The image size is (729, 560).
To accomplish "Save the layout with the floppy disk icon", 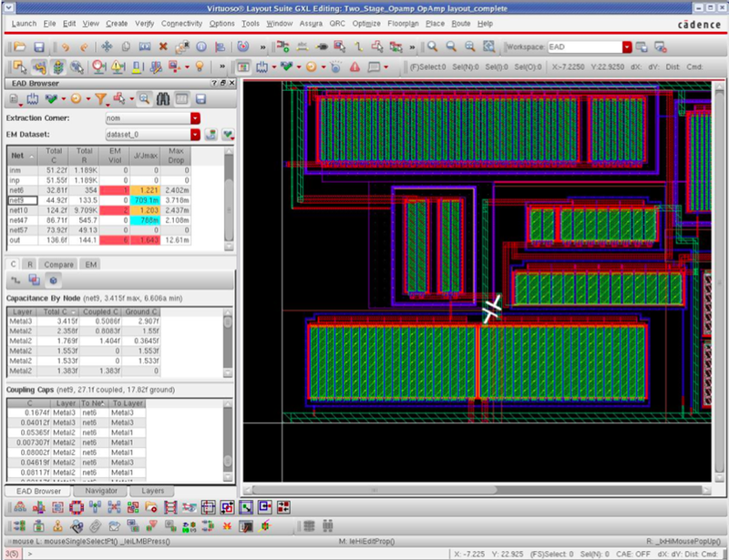I will pos(39,47).
